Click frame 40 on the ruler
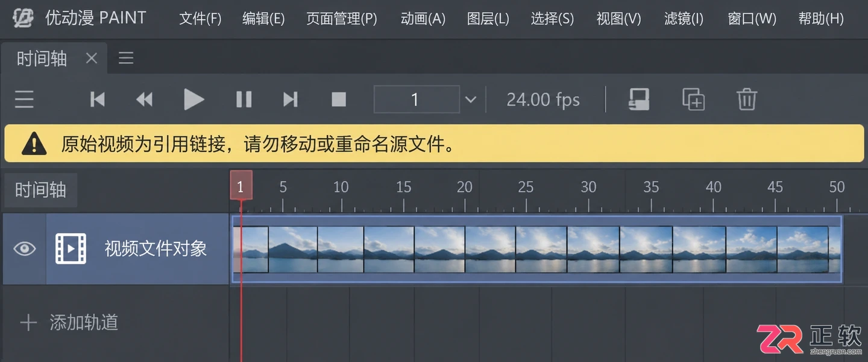The image size is (868, 362). (714, 187)
